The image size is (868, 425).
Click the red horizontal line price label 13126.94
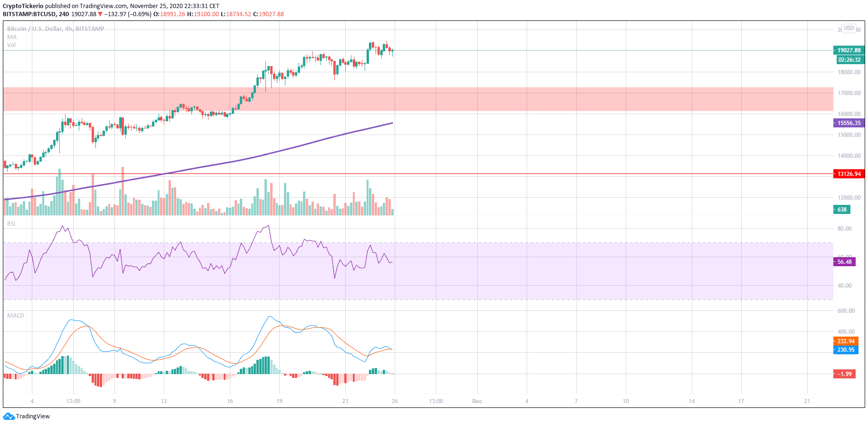(849, 174)
